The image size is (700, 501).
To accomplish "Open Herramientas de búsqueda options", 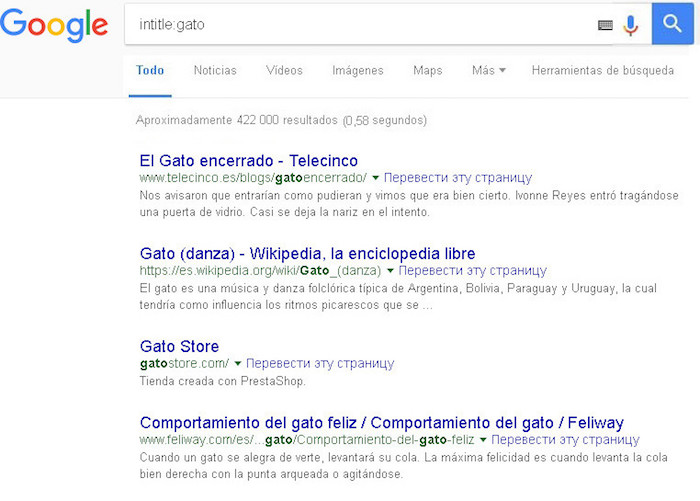I will click(x=602, y=71).
